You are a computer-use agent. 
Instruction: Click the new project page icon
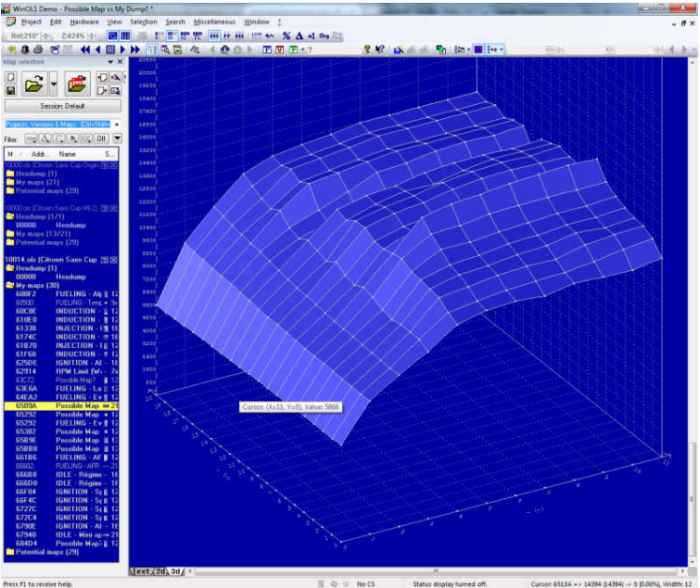[x=10, y=76]
